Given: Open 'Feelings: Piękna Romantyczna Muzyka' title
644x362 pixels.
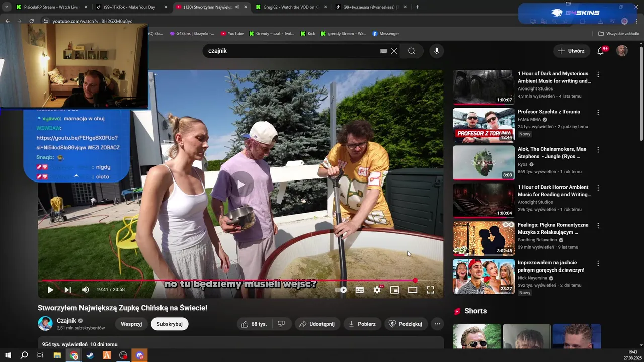Looking at the screenshot, I should tap(553, 229).
